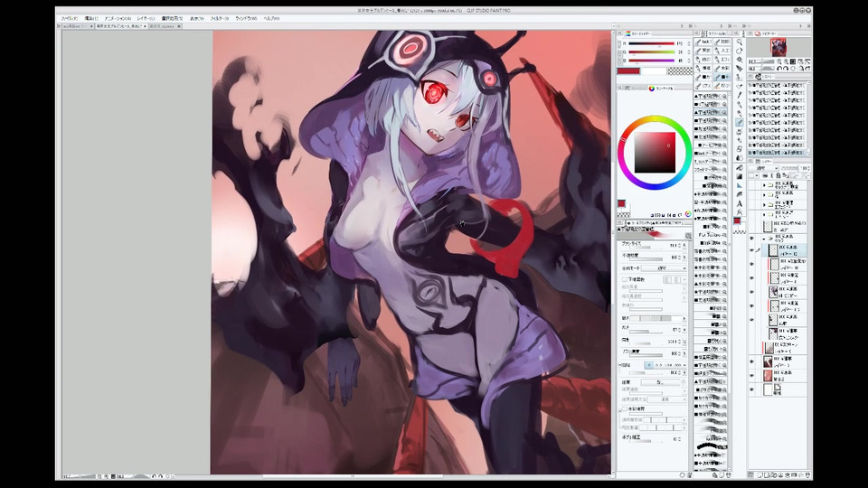Click the zoom in icon in Navigator

[786, 61]
